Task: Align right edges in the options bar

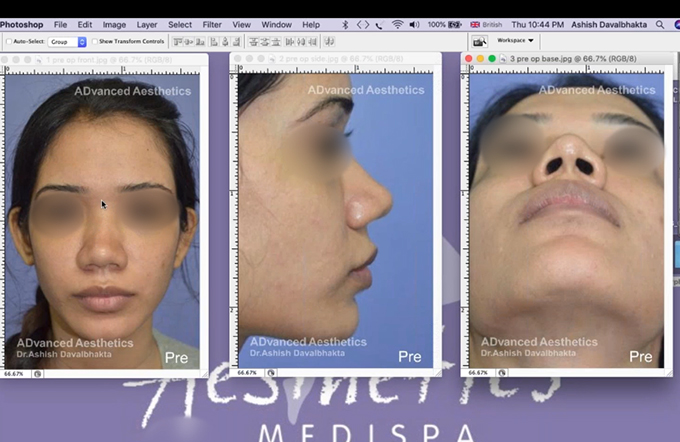Action: (x=236, y=42)
